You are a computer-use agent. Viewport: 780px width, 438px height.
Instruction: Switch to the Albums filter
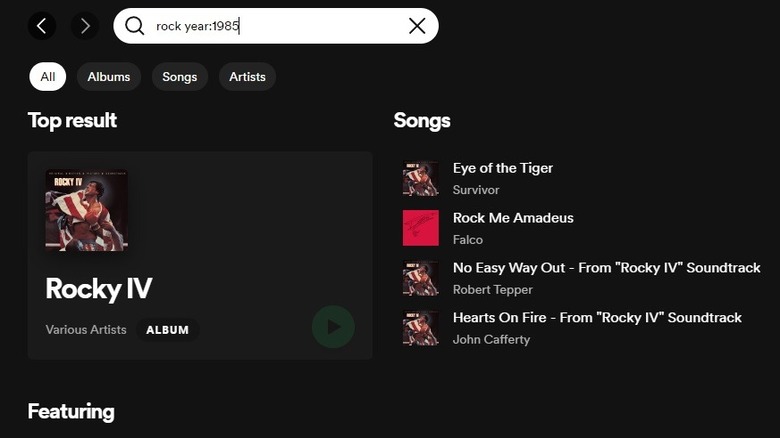click(x=109, y=77)
